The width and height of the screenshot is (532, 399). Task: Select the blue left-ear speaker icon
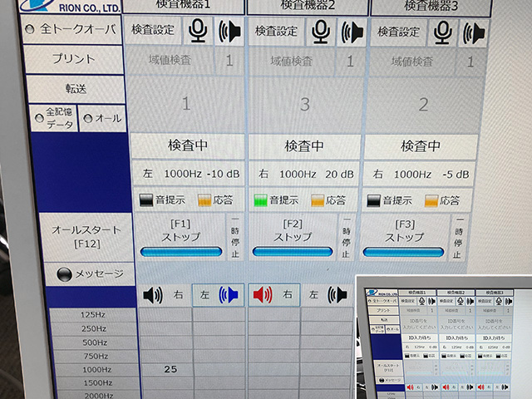click(228, 294)
